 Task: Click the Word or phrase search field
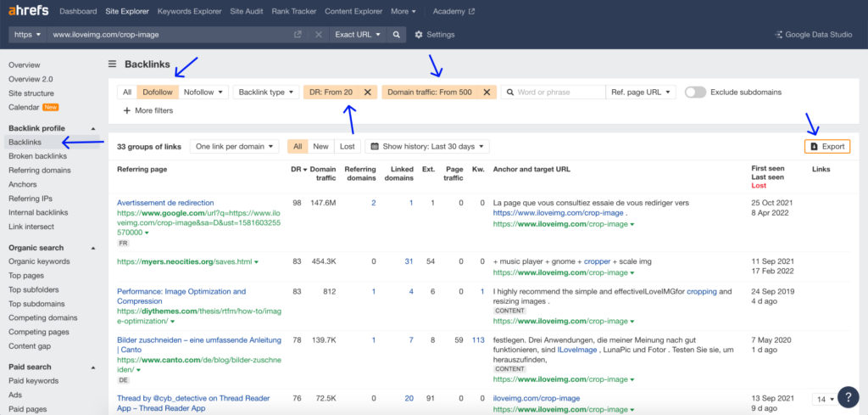click(553, 93)
